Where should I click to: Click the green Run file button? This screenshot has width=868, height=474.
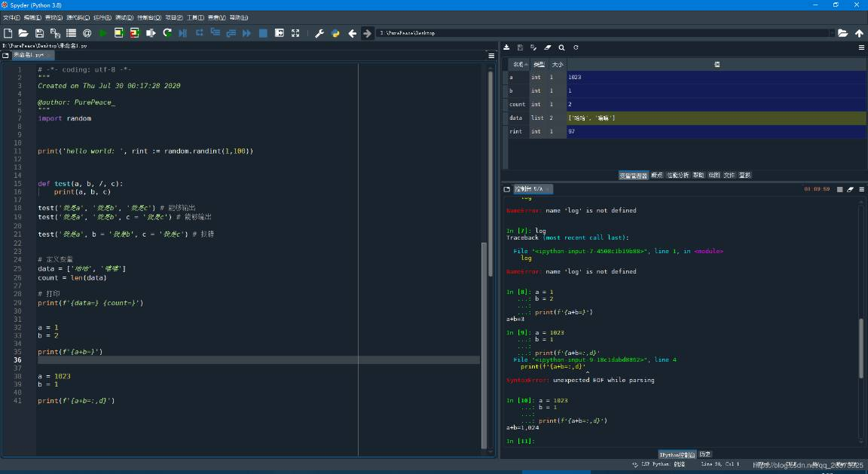click(103, 33)
